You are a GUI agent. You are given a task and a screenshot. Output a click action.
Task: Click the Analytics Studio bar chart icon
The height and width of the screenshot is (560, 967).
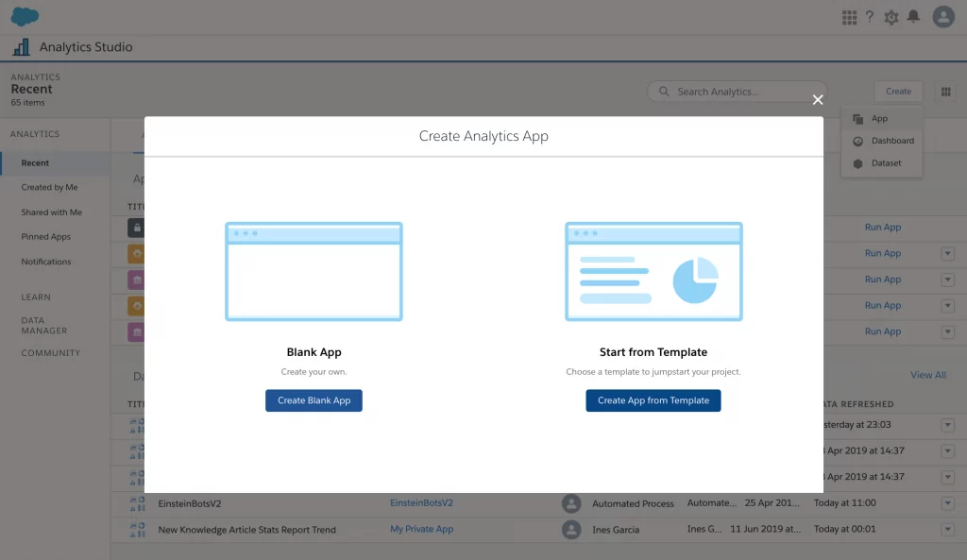(21, 47)
